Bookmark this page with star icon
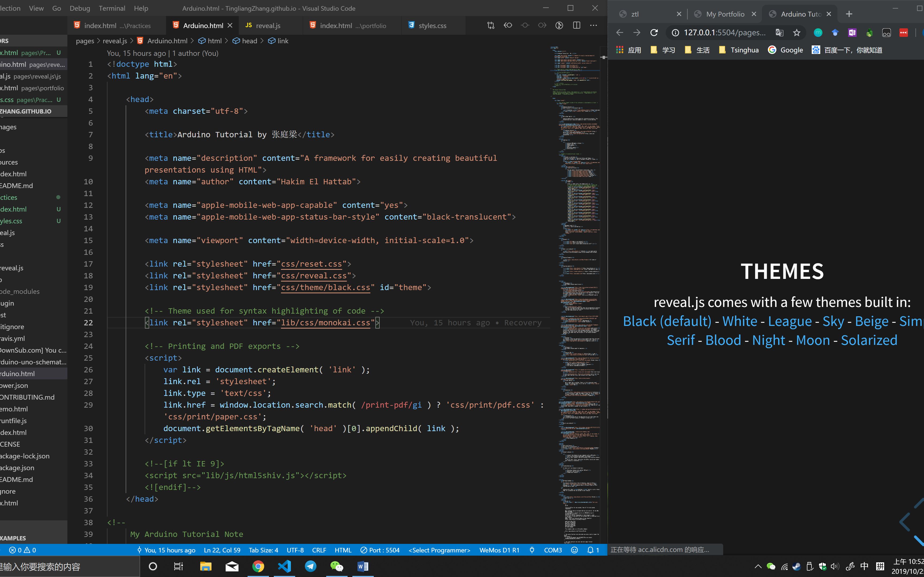Viewport: 924px width, 577px height. [796, 32]
